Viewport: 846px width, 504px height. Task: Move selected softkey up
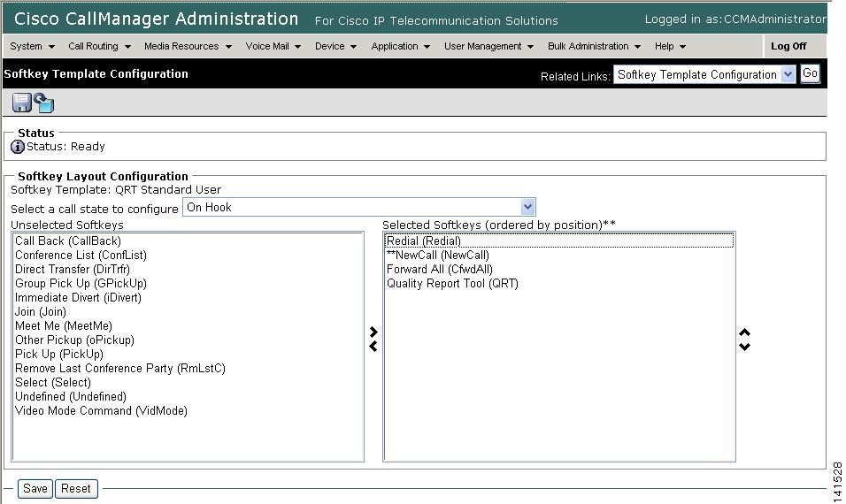point(744,332)
